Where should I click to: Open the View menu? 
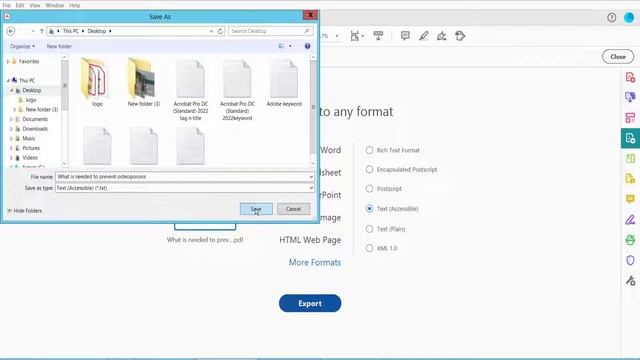(35, 5)
